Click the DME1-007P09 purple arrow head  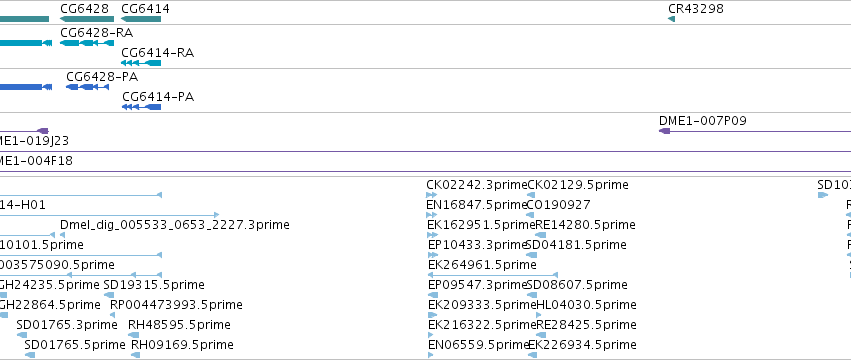(664, 131)
